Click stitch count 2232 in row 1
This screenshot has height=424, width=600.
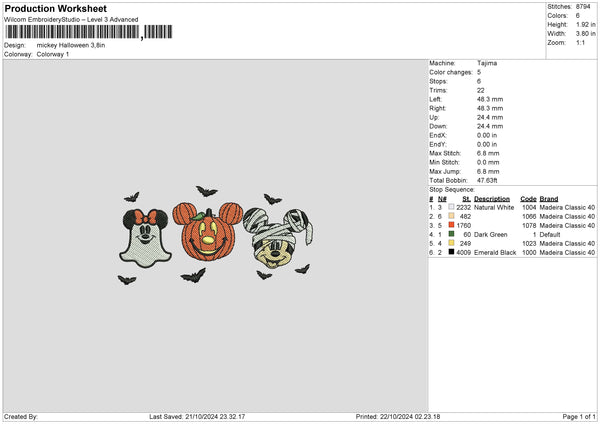click(463, 207)
